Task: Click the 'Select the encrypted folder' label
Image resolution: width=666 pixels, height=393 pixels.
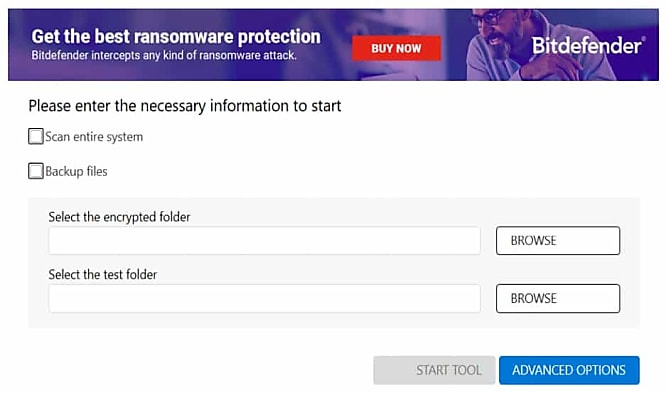Action: pos(119,217)
